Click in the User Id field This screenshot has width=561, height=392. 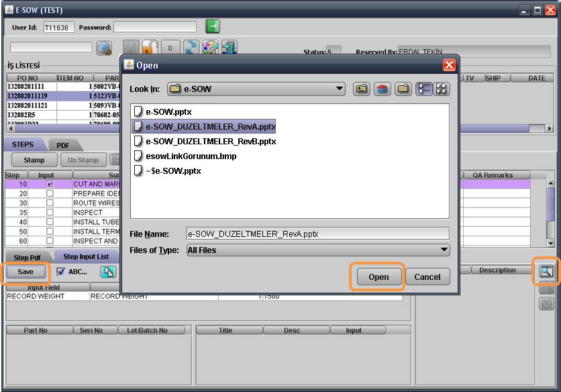tap(59, 28)
